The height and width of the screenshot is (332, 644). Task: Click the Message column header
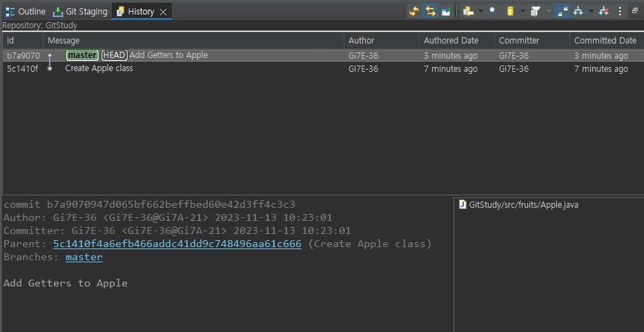click(193, 40)
